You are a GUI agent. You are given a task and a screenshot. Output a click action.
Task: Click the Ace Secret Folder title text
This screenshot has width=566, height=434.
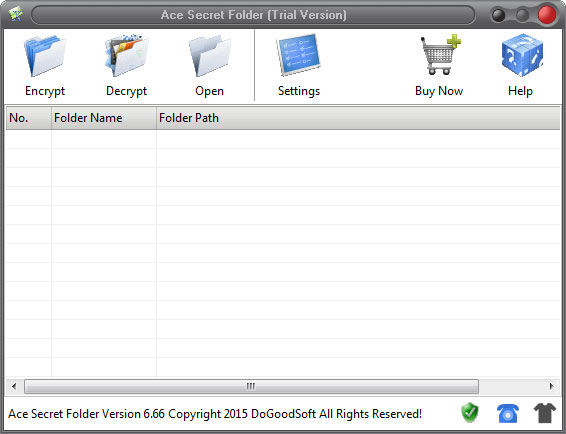pos(253,15)
